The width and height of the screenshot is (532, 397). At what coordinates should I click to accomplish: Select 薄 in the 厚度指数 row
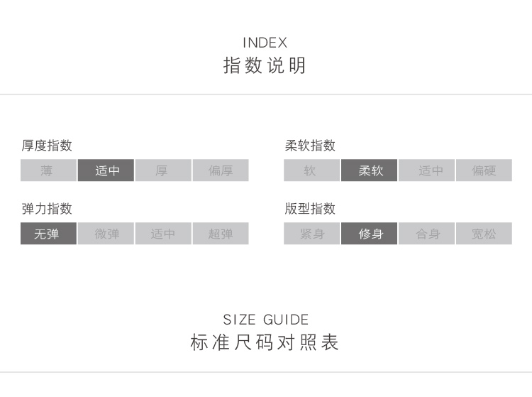(x=48, y=170)
